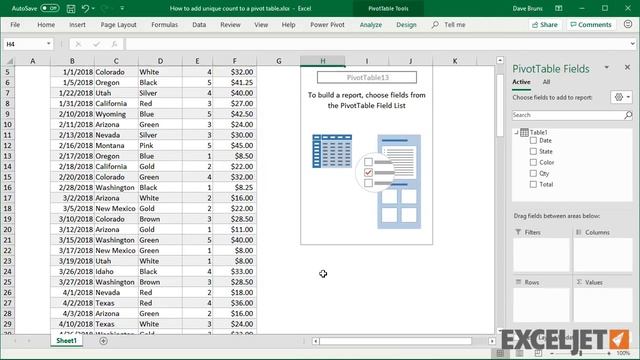Switch to the PivotTable Design tab
Viewport: 640px width, 360px height.
(406, 24)
